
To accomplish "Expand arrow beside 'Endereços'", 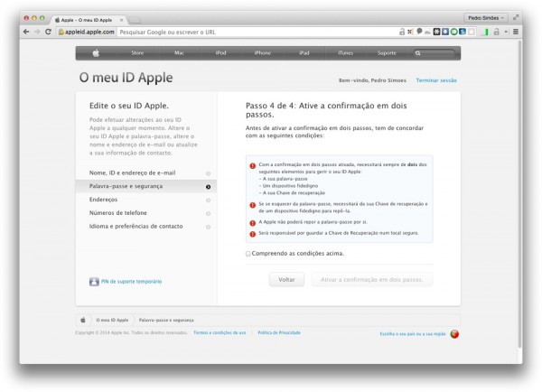I will [208, 201].
